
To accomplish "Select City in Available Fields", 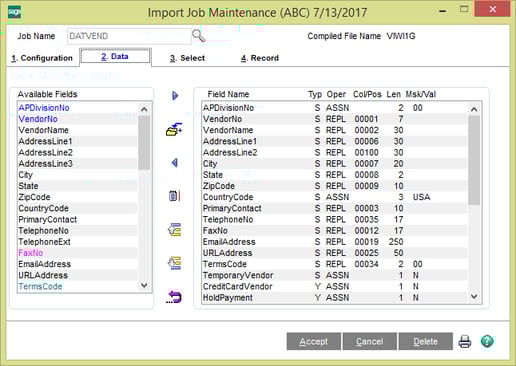I will coord(78,175).
